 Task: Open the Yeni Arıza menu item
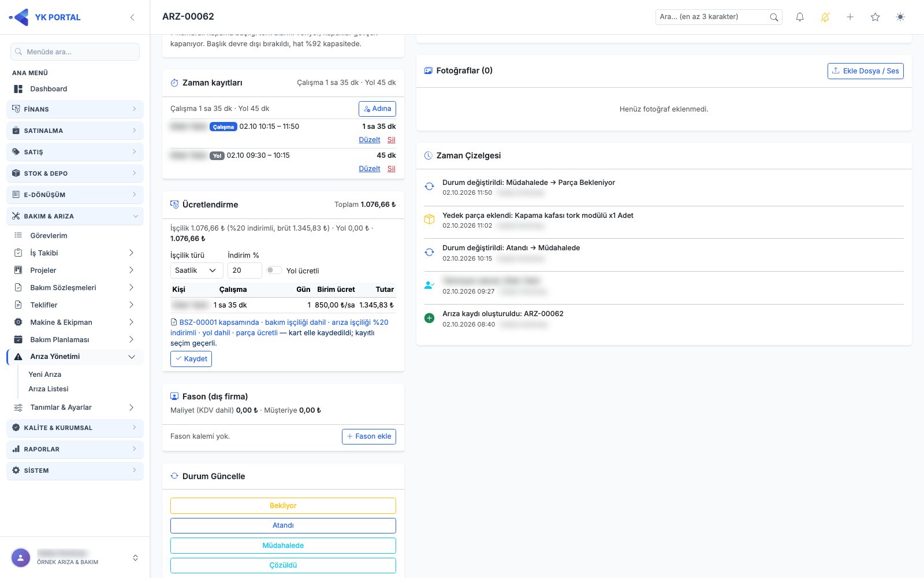45,375
